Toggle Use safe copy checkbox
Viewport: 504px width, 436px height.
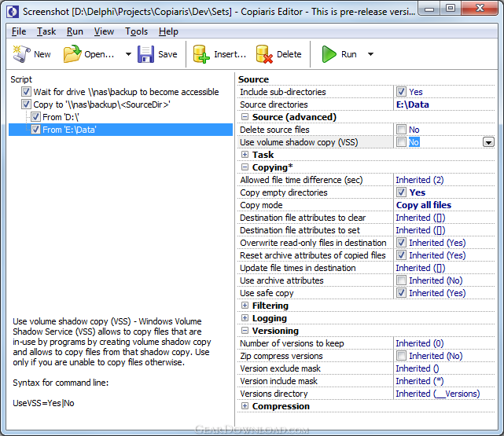pyautogui.click(x=401, y=293)
